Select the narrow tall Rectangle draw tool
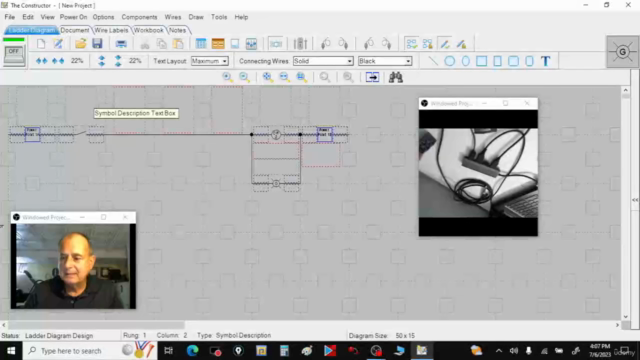Screen dimensions: 640x360 click(x=498, y=61)
